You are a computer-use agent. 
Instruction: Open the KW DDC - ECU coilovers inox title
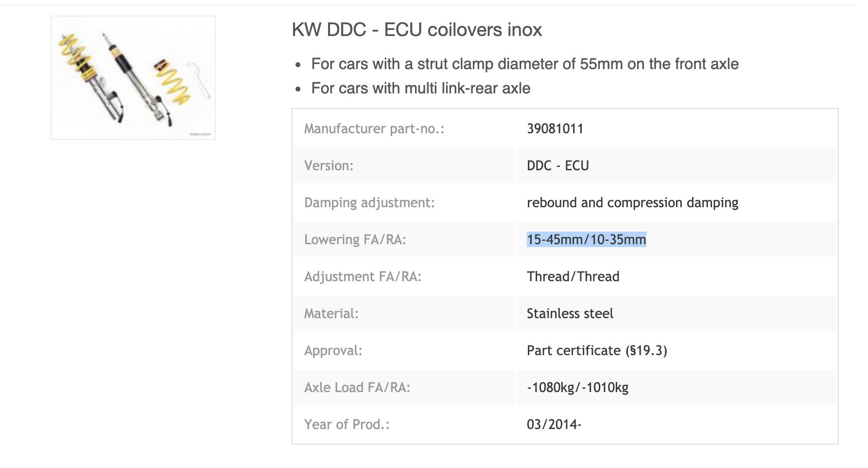click(x=417, y=30)
